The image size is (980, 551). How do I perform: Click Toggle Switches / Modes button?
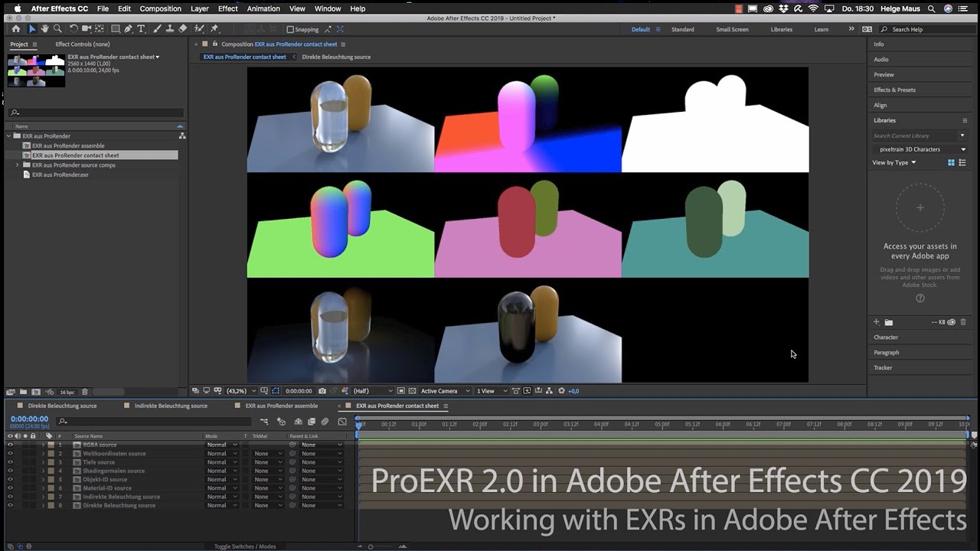click(x=245, y=546)
